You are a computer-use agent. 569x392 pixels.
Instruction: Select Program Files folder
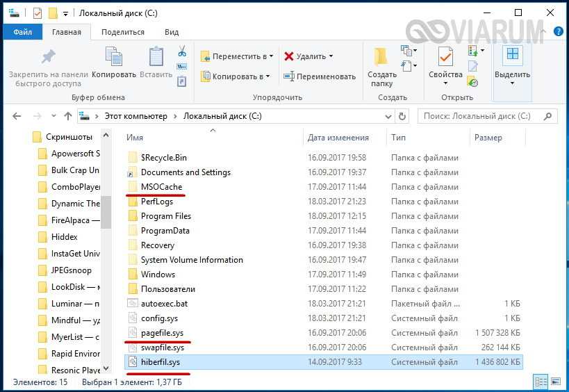tap(166, 216)
